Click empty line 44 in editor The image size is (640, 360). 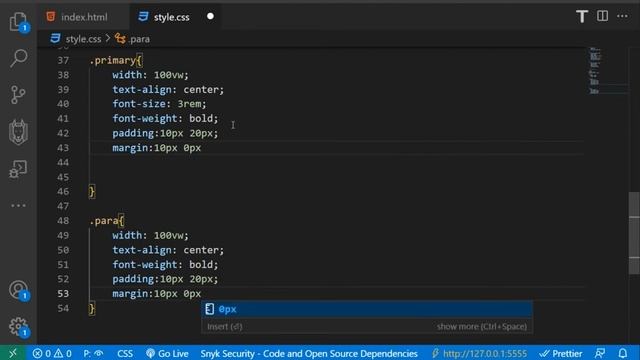336,162
